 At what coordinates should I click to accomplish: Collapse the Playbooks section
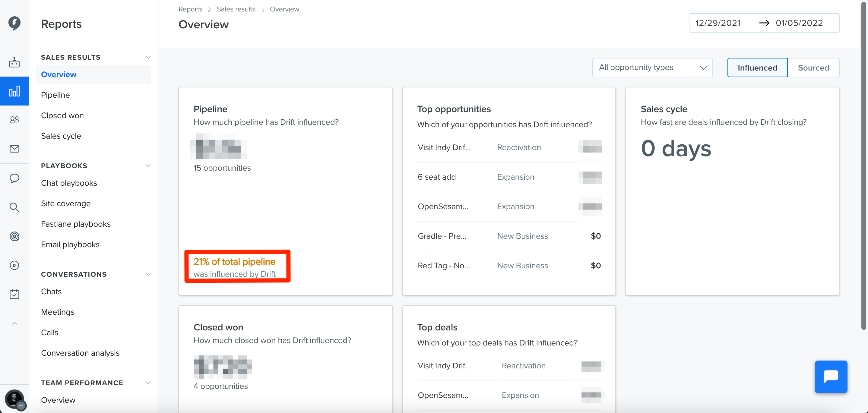[148, 166]
